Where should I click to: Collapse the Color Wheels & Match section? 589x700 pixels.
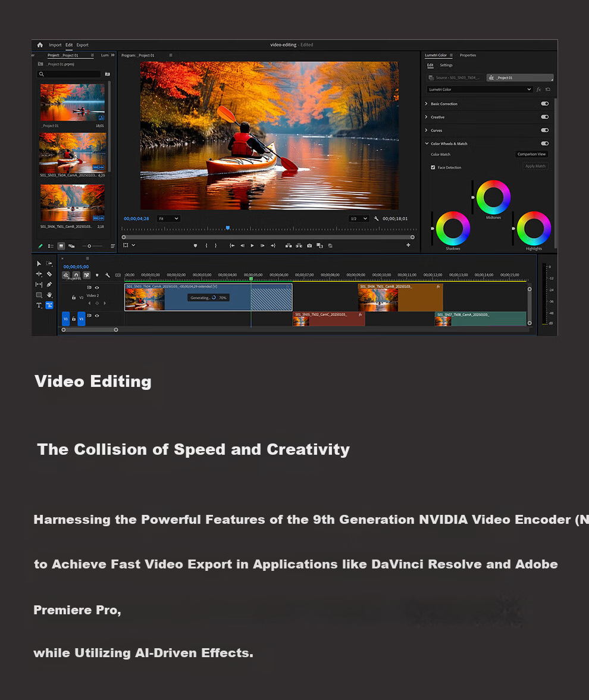(x=427, y=144)
